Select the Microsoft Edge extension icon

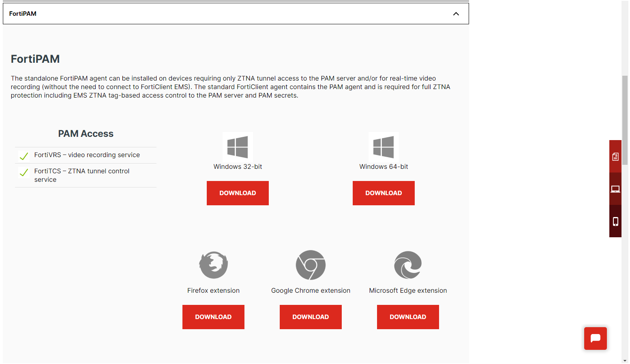pyautogui.click(x=408, y=264)
